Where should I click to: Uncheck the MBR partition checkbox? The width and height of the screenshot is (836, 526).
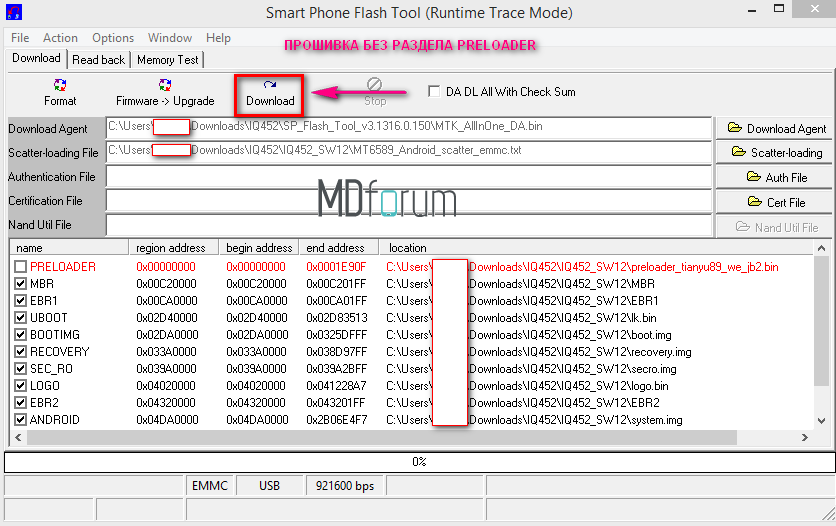point(20,284)
